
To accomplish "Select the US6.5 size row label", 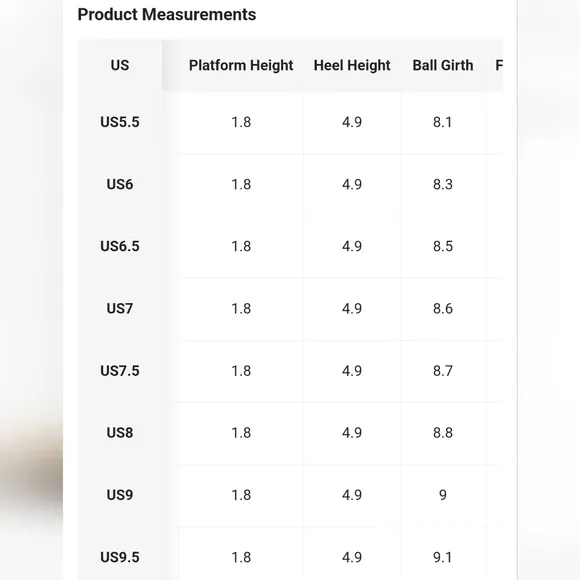I will pos(120,246).
